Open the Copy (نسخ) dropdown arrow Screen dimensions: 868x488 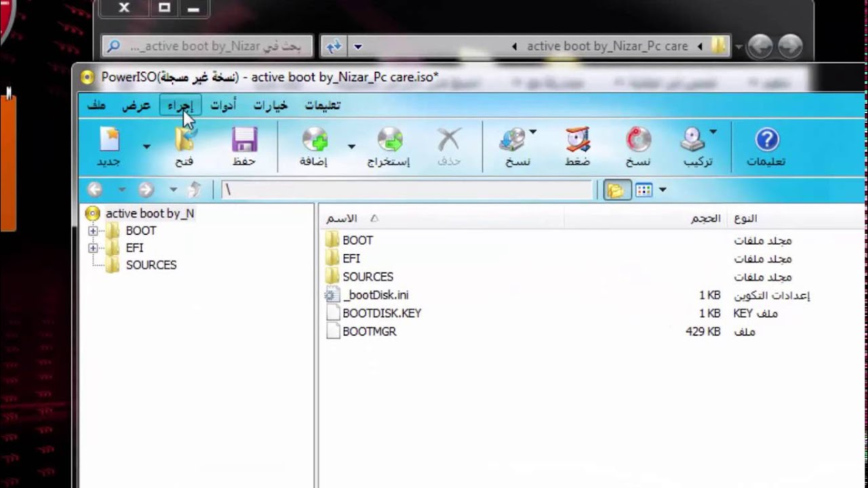pyautogui.click(x=533, y=131)
